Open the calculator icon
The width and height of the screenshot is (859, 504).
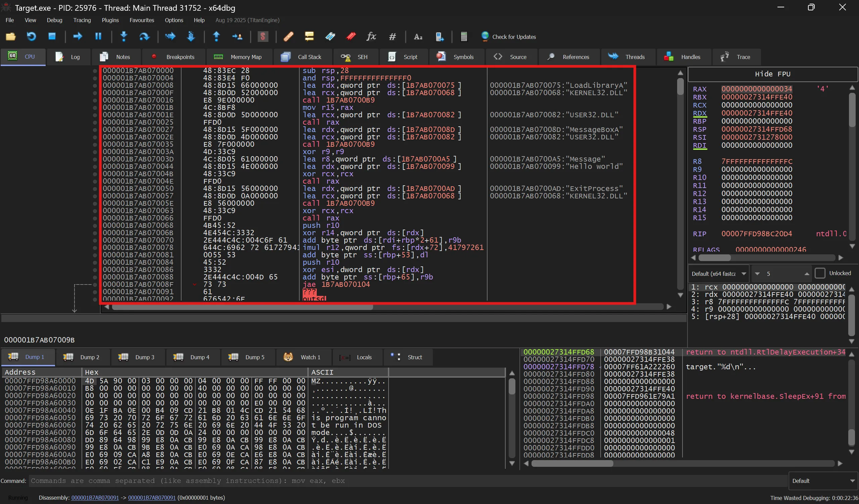click(464, 37)
